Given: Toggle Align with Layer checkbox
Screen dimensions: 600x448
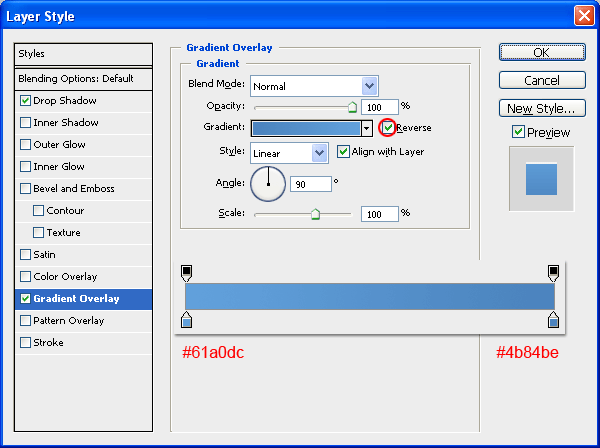Looking at the screenshot, I should tap(343, 152).
